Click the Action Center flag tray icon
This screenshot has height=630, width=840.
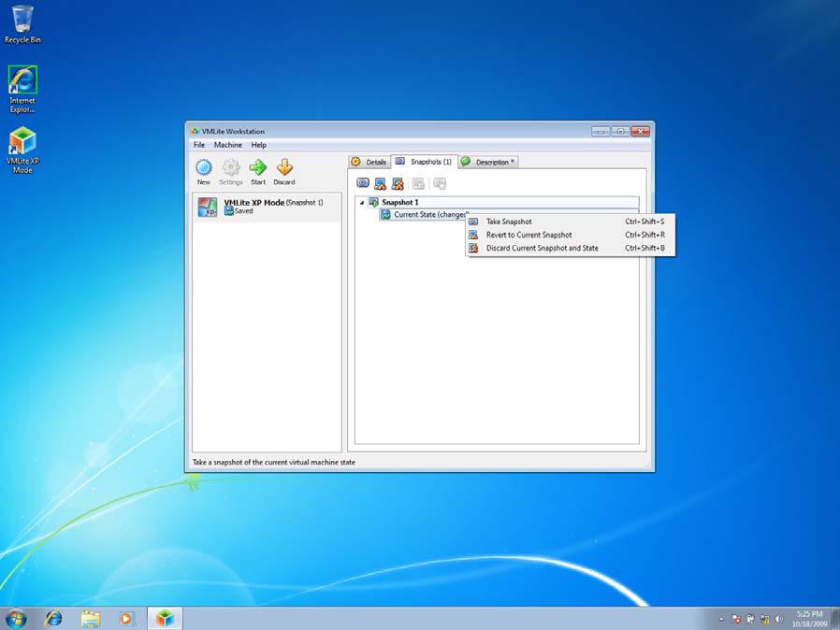tap(736, 620)
